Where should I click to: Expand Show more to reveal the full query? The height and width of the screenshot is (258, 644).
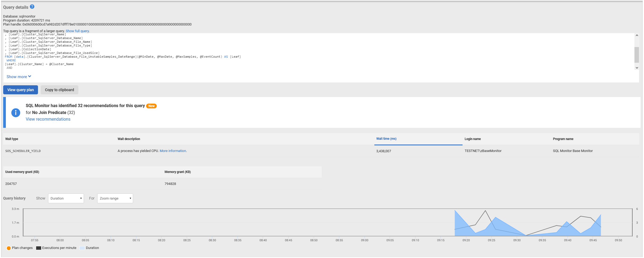(19, 77)
